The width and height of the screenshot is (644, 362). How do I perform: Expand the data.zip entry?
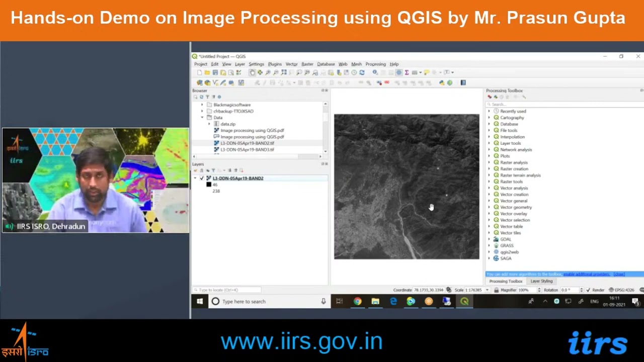click(x=209, y=124)
